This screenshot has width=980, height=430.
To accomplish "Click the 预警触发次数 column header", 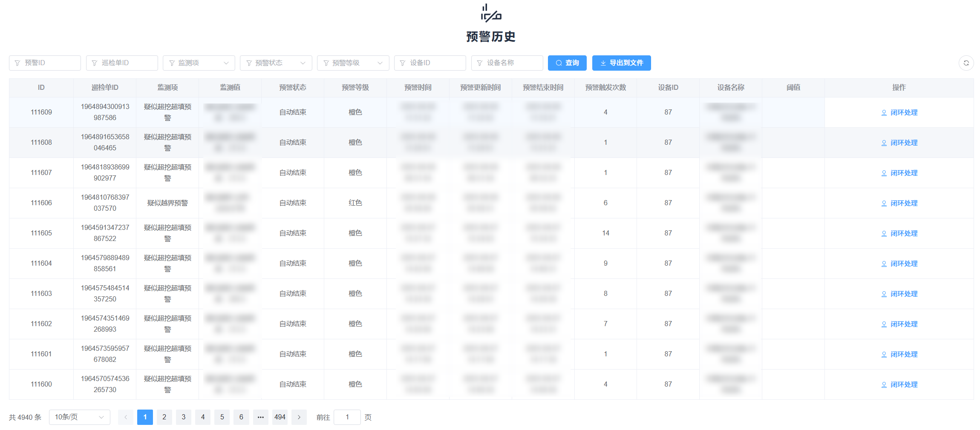I will tap(605, 88).
